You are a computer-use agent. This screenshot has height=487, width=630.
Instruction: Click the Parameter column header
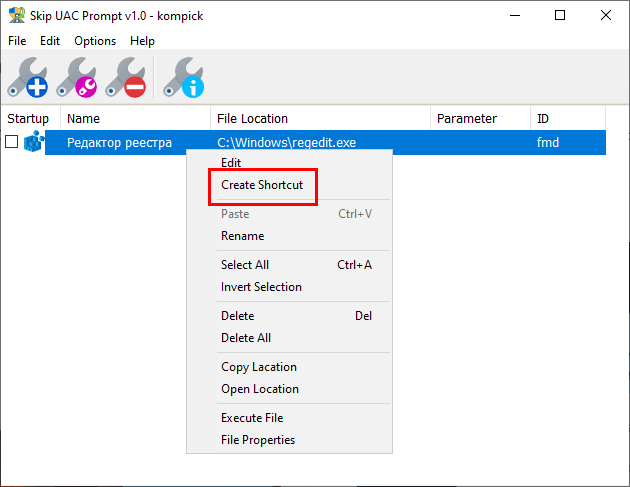point(481,119)
